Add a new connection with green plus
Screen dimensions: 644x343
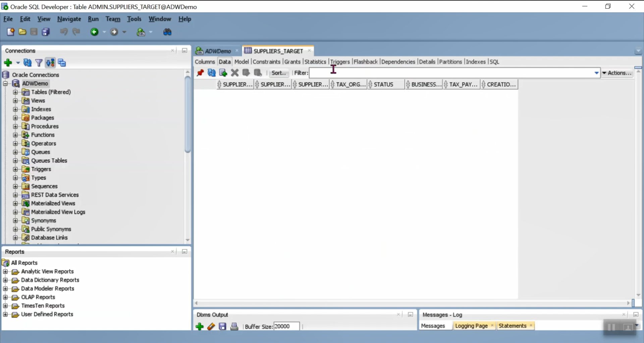(x=8, y=63)
